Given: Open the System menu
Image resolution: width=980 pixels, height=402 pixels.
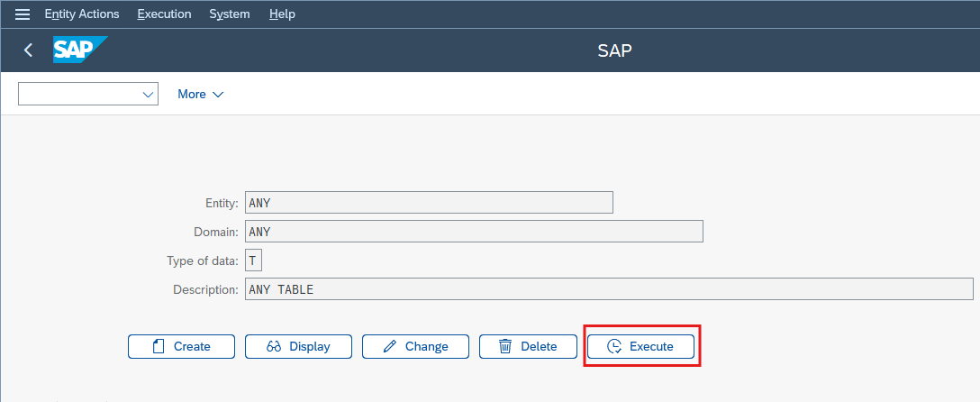Looking at the screenshot, I should pyautogui.click(x=230, y=14).
